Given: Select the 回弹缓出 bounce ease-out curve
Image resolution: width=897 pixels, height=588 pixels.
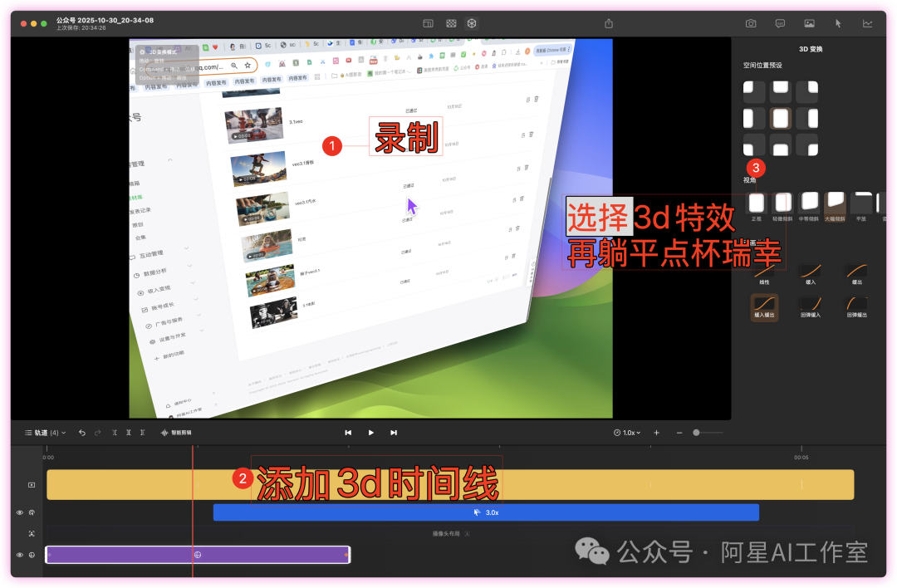Looking at the screenshot, I should [857, 307].
